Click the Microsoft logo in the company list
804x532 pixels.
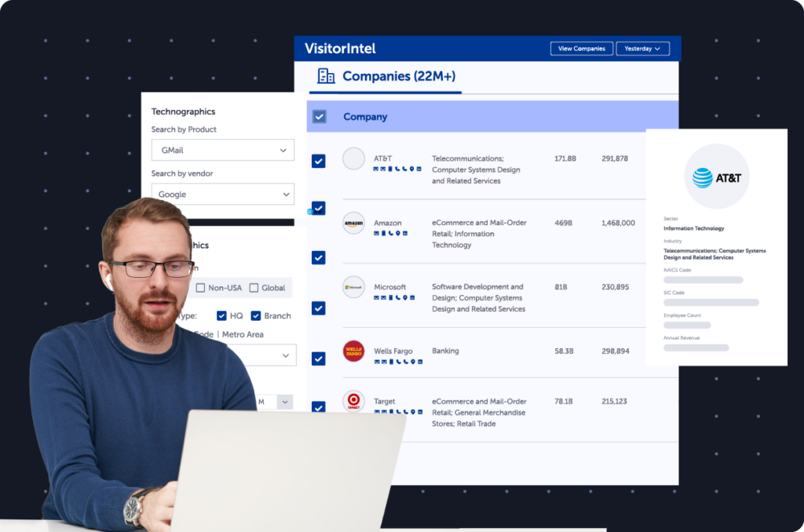click(353, 287)
